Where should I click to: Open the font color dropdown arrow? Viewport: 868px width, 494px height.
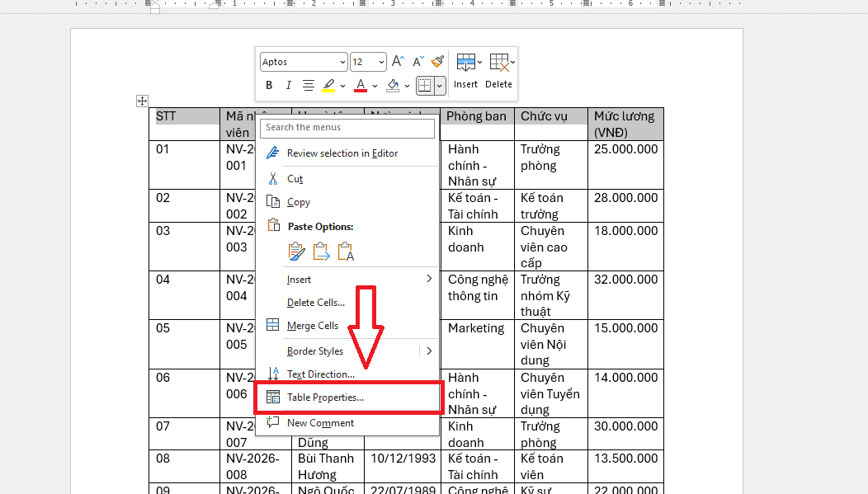coord(375,86)
